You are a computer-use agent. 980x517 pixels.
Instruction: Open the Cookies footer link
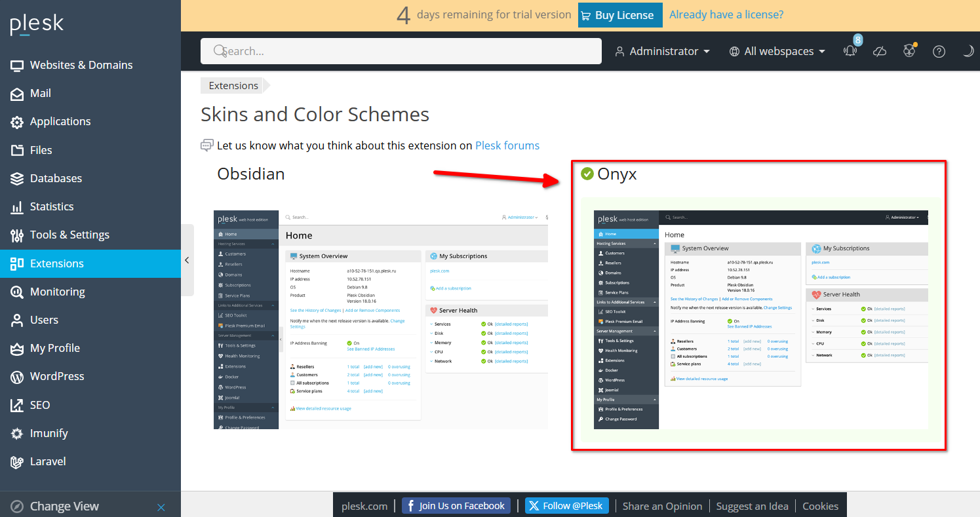pyautogui.click(x=820, y=506)
